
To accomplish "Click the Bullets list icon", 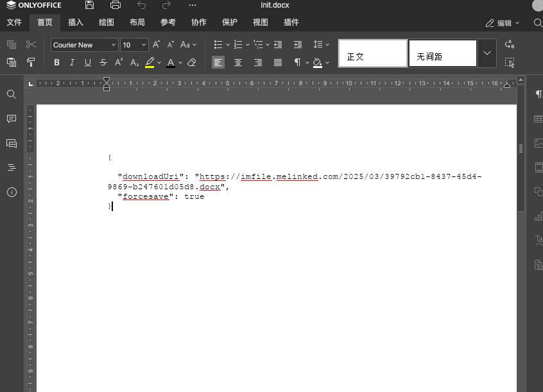I will tap(218, 44).
